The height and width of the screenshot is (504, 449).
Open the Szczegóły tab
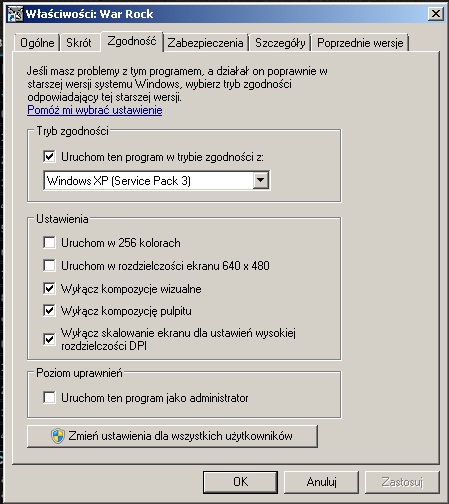coord(280,43)
